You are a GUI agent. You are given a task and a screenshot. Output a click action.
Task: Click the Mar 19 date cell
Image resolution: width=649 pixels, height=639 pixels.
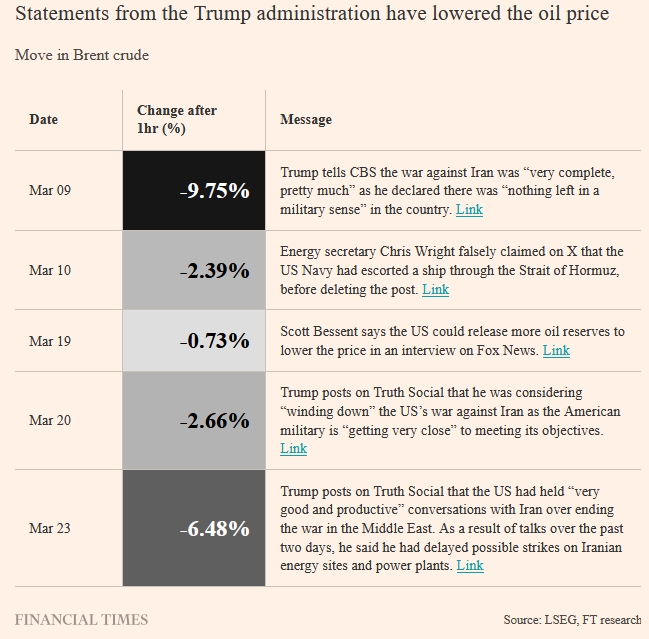50,341
